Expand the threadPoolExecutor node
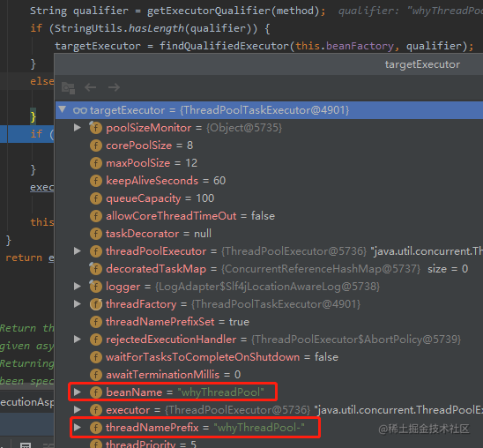 pyautogui.click(x=78, y=251)
